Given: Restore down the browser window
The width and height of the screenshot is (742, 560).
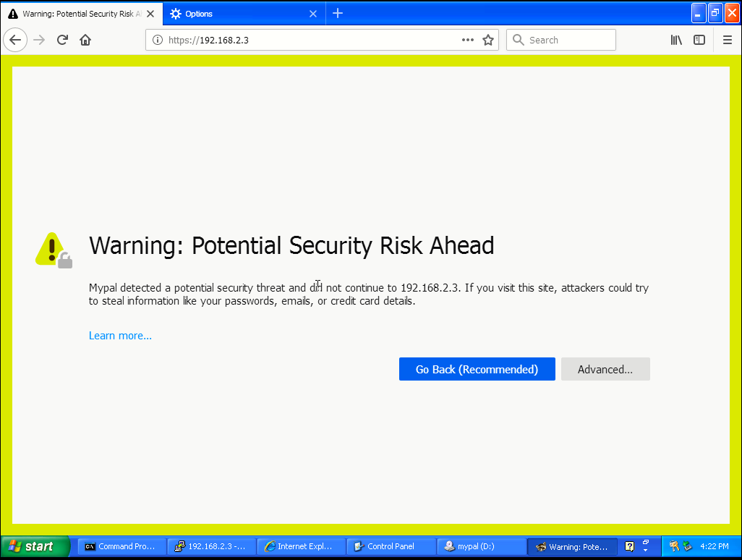Looking at the screenshot, I should (715, 13).
